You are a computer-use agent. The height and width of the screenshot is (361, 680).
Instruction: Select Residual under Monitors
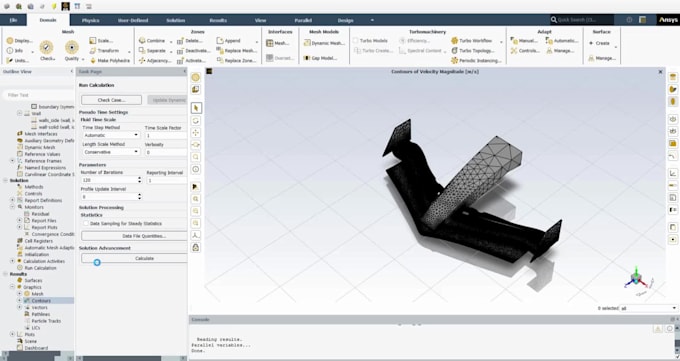click(x=40, y=214)
